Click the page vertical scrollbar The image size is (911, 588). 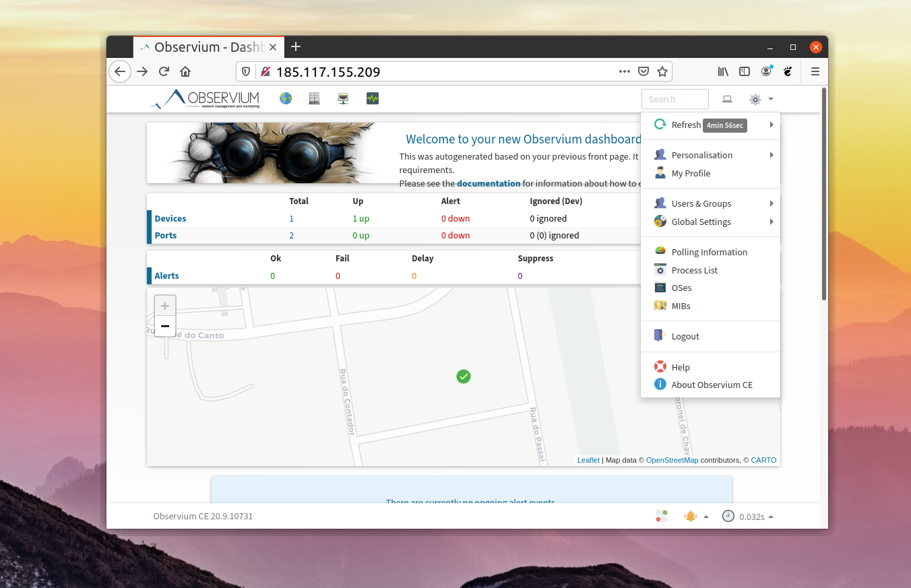(823, 194)
